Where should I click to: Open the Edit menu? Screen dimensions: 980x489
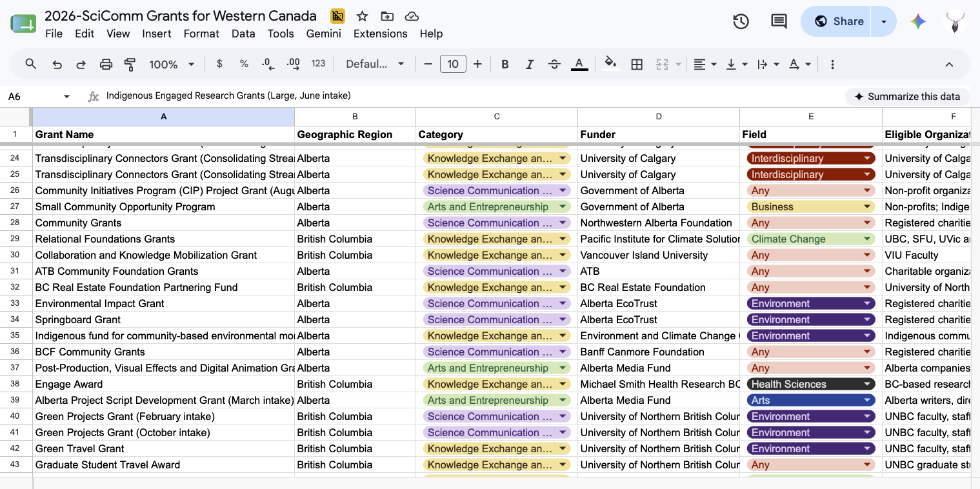(85, 34)
